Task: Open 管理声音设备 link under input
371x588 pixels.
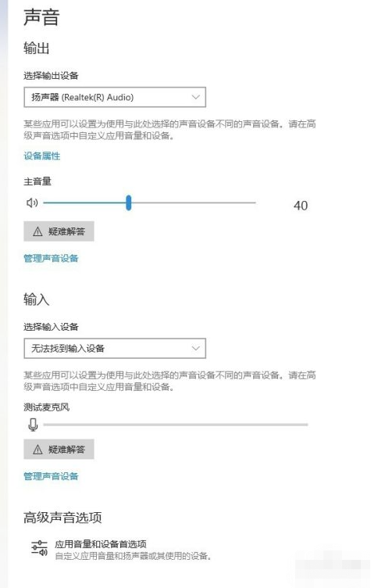Action: (x=51, y=476)
